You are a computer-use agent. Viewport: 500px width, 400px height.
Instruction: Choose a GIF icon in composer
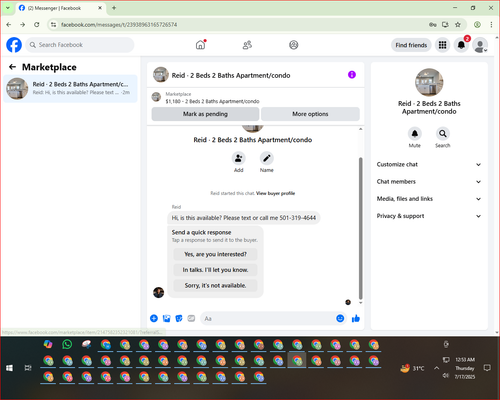[x=191, y=318]
